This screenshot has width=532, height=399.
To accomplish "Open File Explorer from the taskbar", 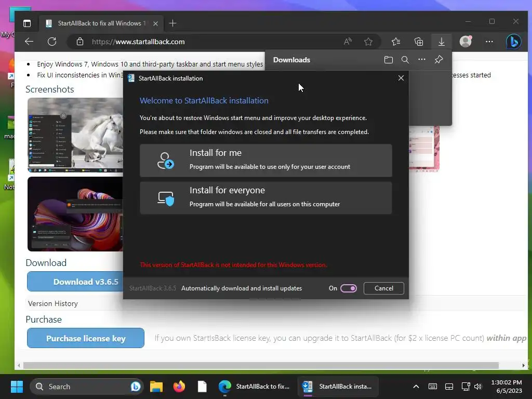I will [x=156, y=387].
